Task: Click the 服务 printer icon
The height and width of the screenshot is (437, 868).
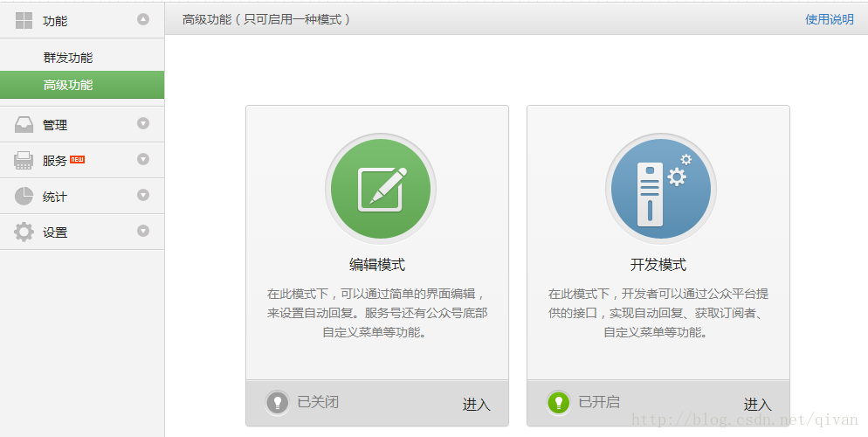Action: (24, 161)
